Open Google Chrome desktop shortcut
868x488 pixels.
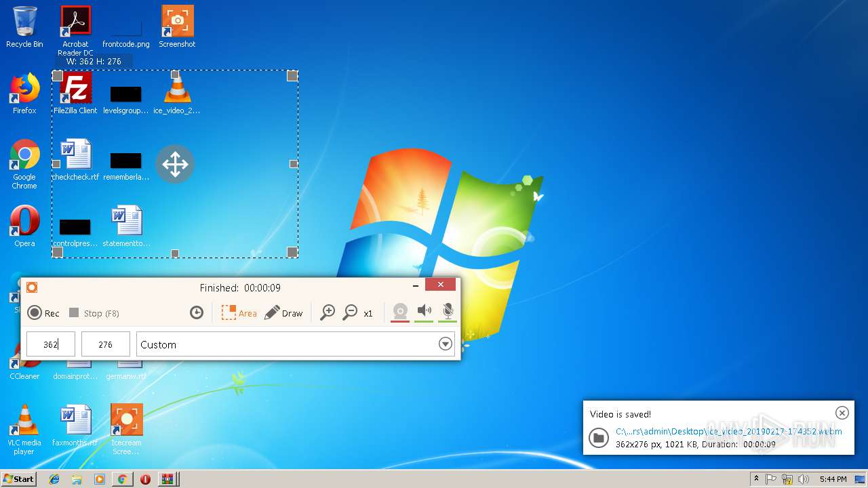(24, 164)
